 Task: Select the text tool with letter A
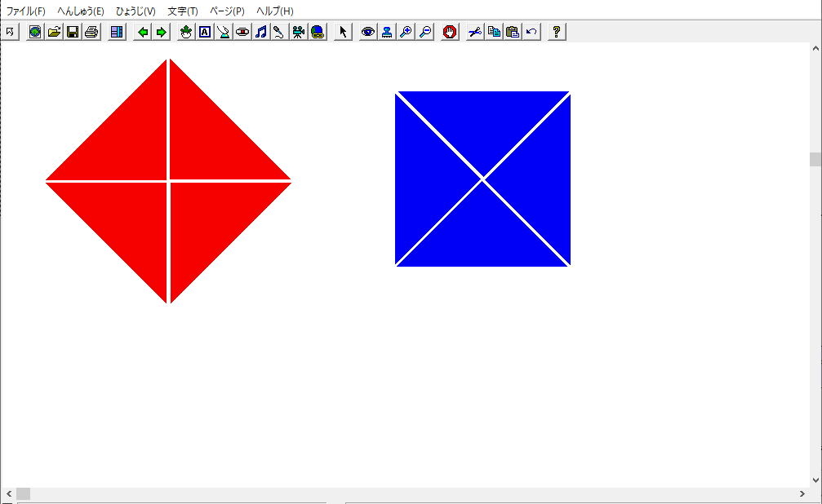205,32
